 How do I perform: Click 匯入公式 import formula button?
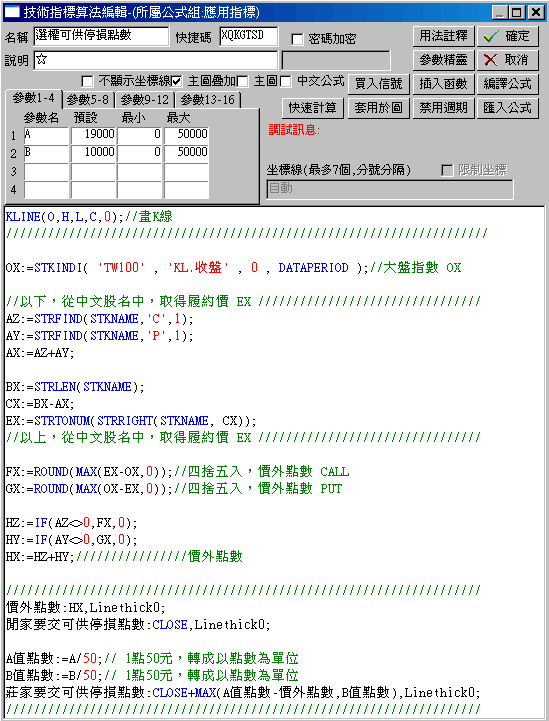tap(508, 108)
